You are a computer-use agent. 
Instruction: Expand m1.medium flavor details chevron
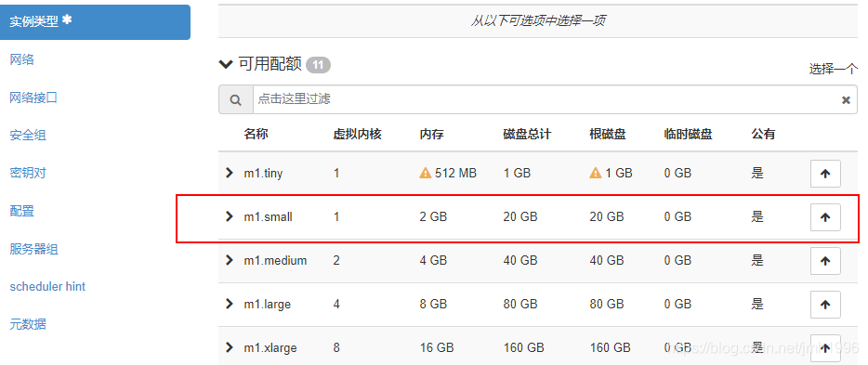click(230, 260)
